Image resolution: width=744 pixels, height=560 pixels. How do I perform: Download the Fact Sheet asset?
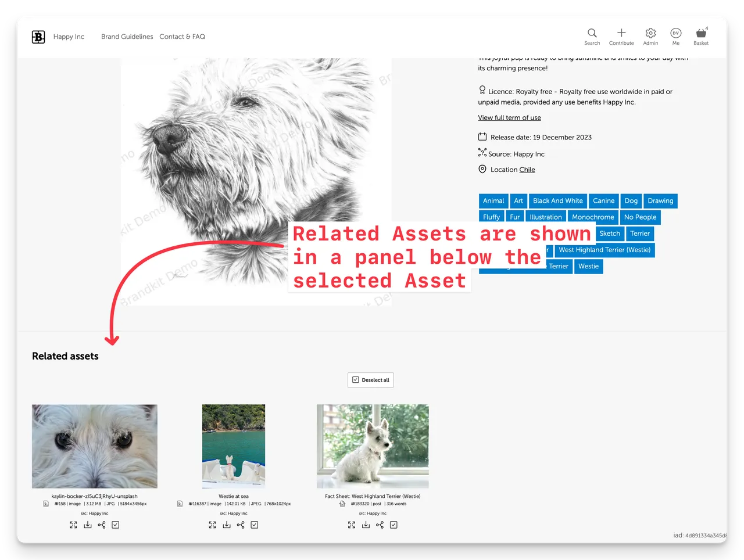click(x=366, y=525)
